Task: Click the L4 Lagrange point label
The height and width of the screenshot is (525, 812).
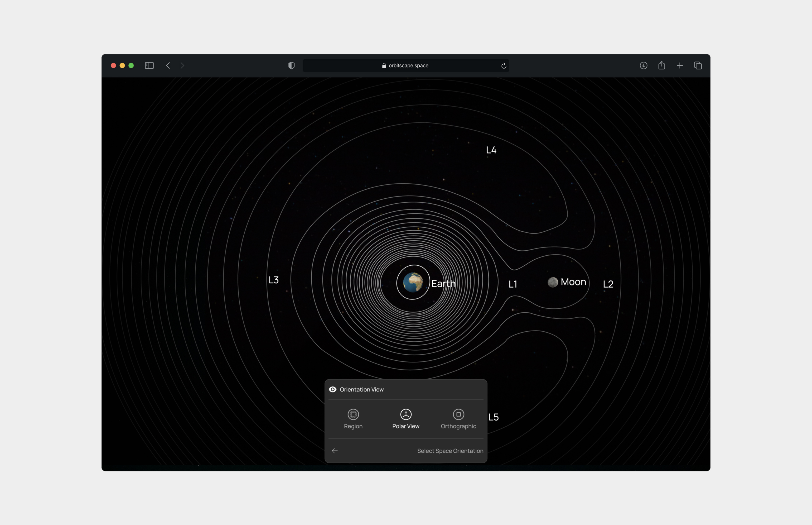Action: [x=491, y=150]
